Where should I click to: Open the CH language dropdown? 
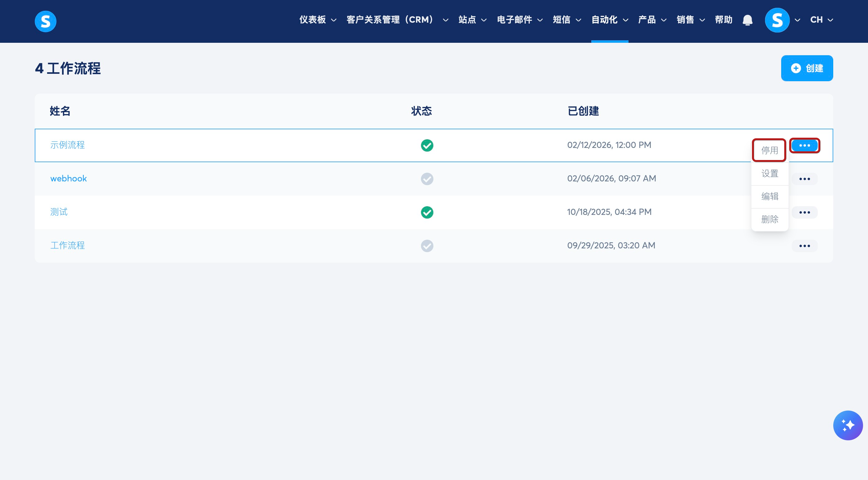(x=821, y=20)
